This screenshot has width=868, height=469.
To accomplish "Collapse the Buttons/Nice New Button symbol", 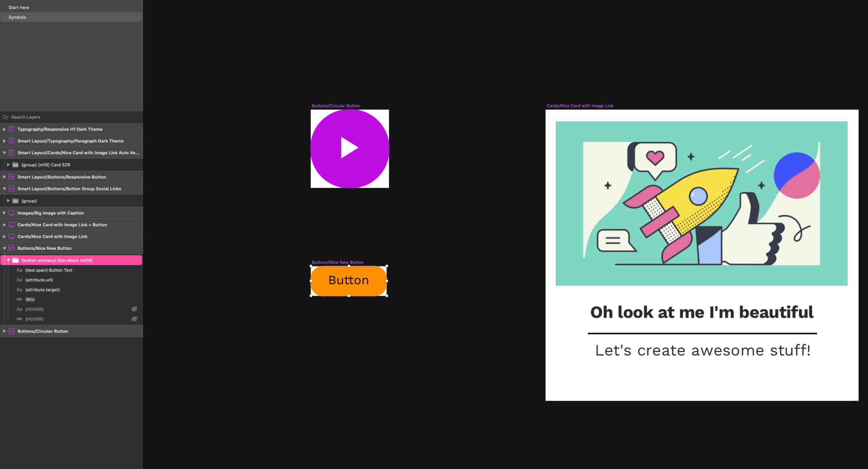I will pyautogui.click(x=4, y=248).
